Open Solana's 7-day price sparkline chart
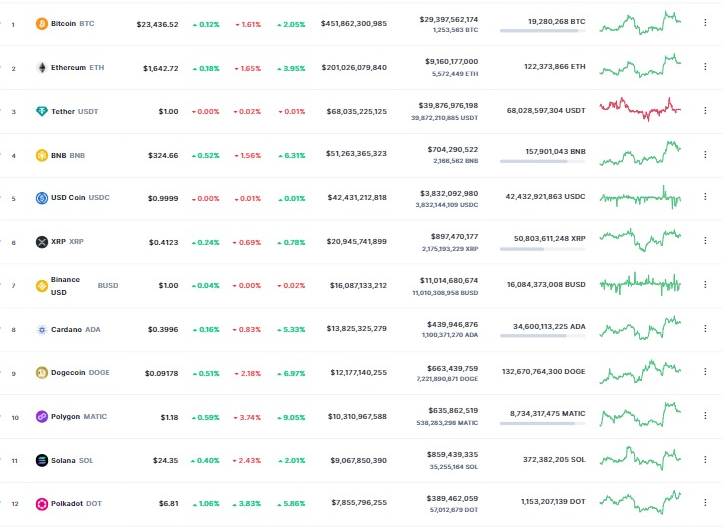726x528 pixels. coord(640,458)
